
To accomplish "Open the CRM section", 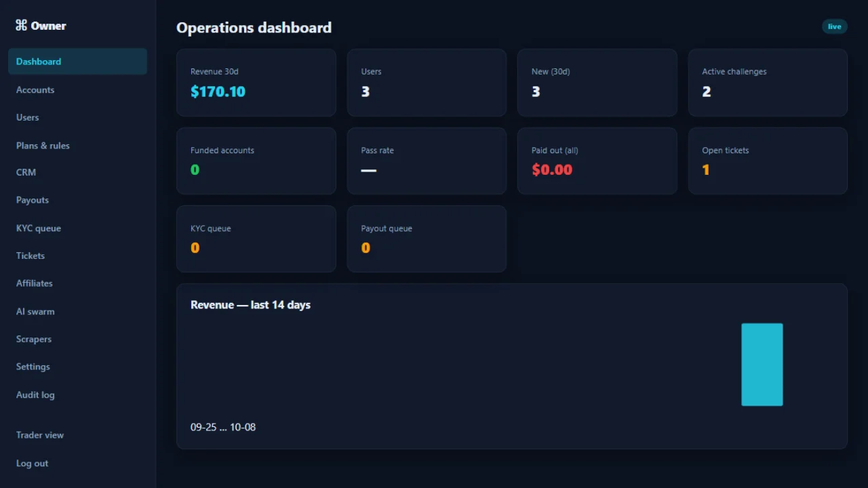I will (x=77, y=172).
